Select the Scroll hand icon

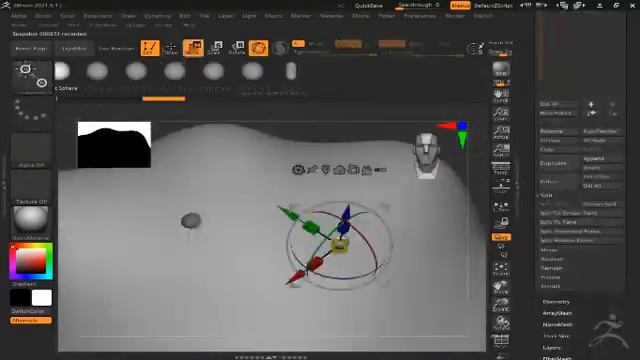coord(501,96)
